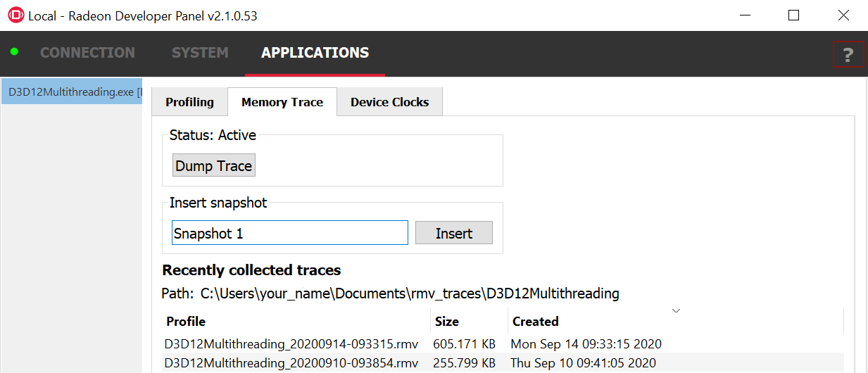868x373 pixels.
Task: Click the Created column header
Action: (535, 322)
